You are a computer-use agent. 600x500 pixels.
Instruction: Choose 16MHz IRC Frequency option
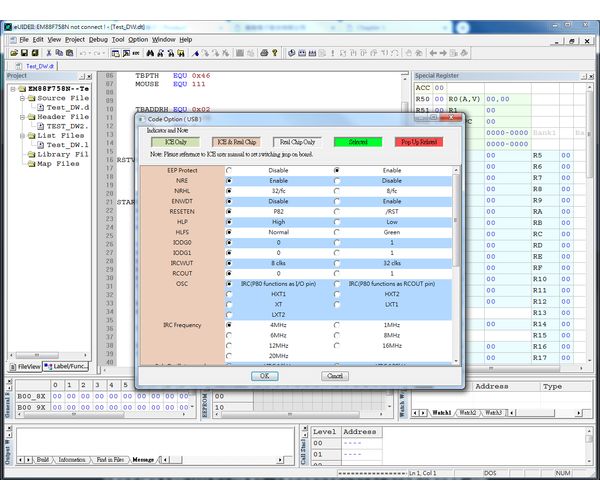(337, 345)
